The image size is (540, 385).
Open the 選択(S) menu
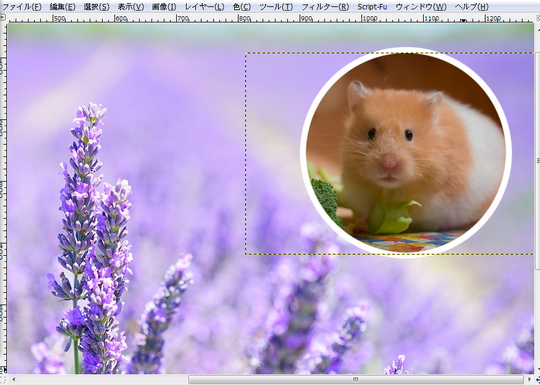96,7
